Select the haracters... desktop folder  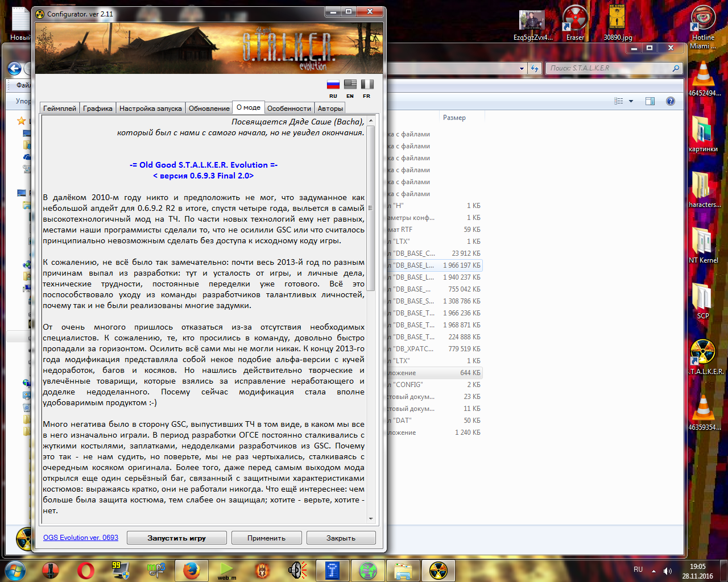(x=704, y=189)
